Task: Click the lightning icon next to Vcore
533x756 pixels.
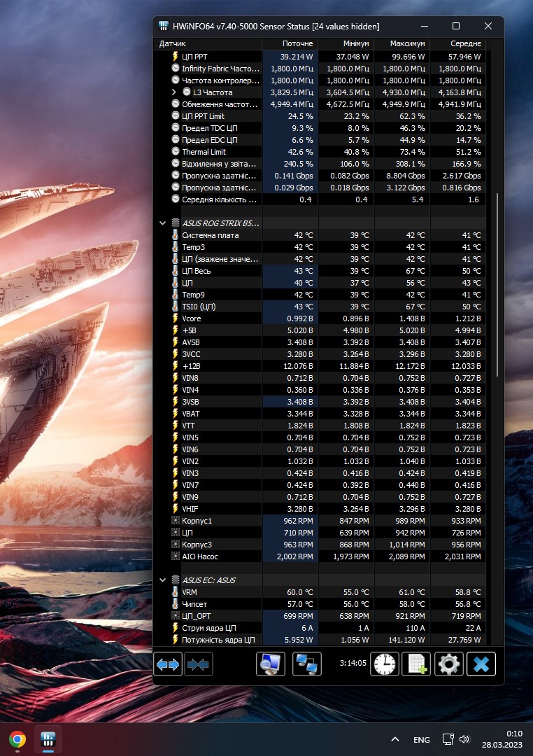Action: (x=176, y=318)
